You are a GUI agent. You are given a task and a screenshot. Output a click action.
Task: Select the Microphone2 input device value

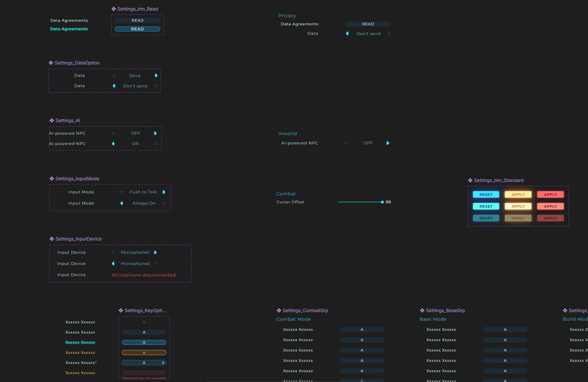tap(135, 264)
